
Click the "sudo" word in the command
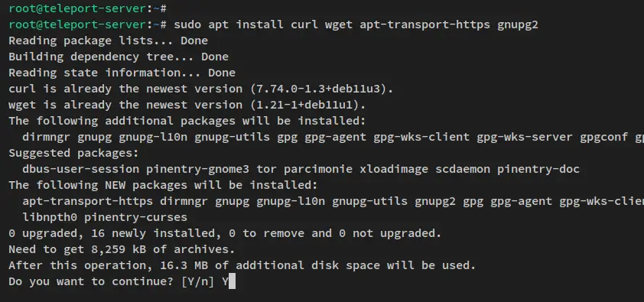click(187, 24)
